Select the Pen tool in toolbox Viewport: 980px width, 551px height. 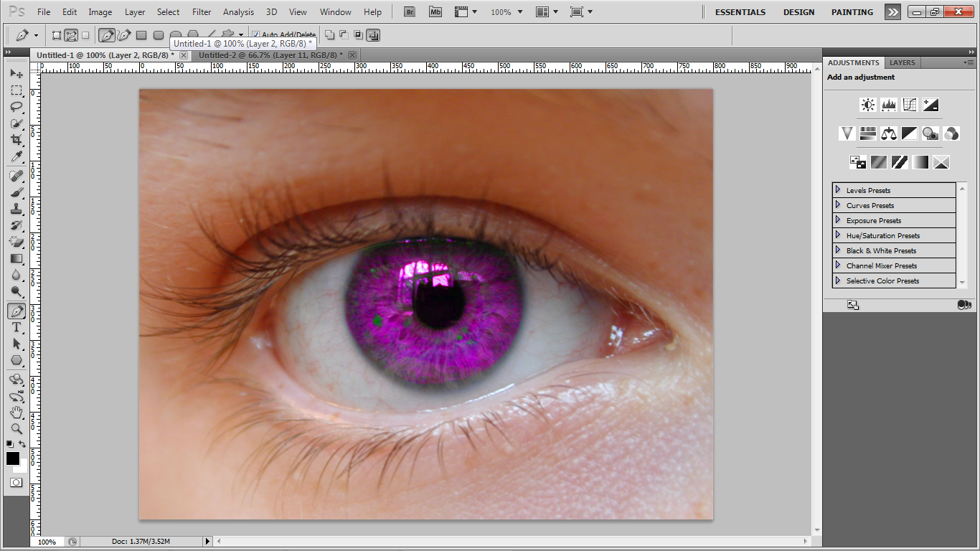point(16,311)
